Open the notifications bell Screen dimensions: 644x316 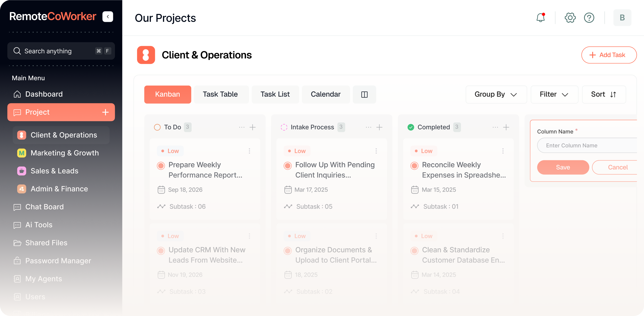(541, 18)
